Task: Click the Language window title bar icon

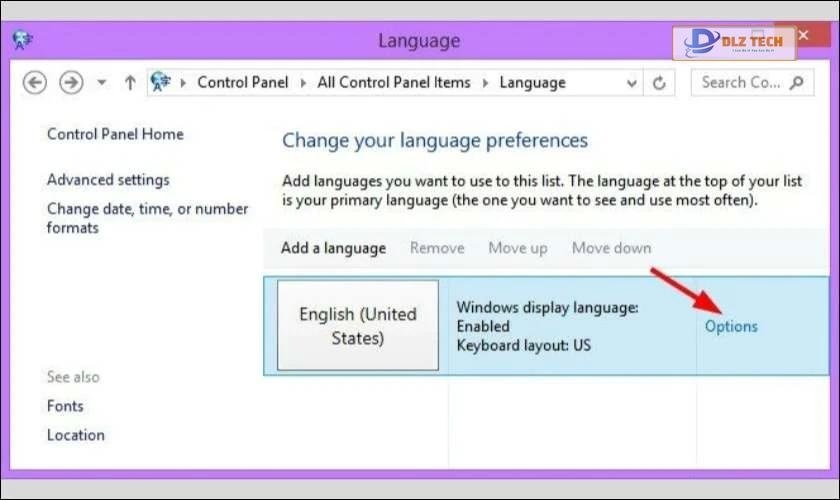Action: (24, 41)
